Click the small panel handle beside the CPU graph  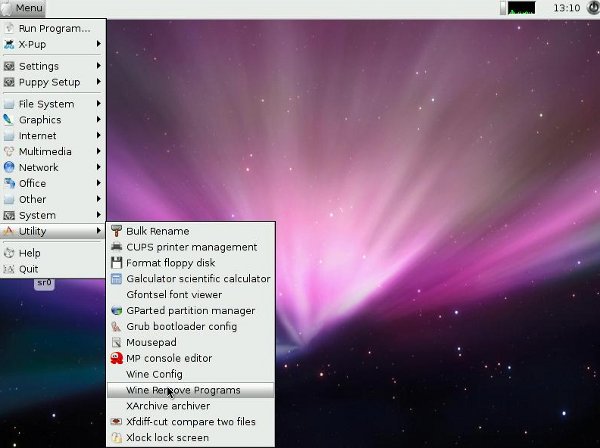(x=503, y=8)
